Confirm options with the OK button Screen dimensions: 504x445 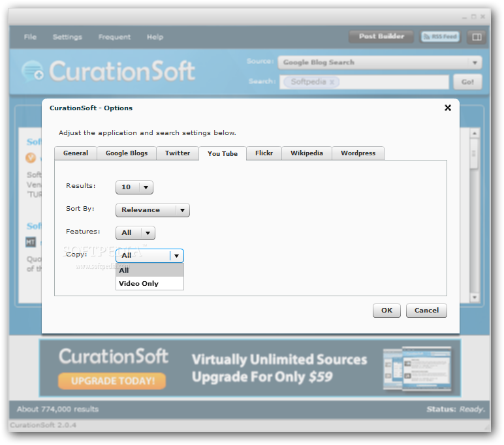coord(386,311)
